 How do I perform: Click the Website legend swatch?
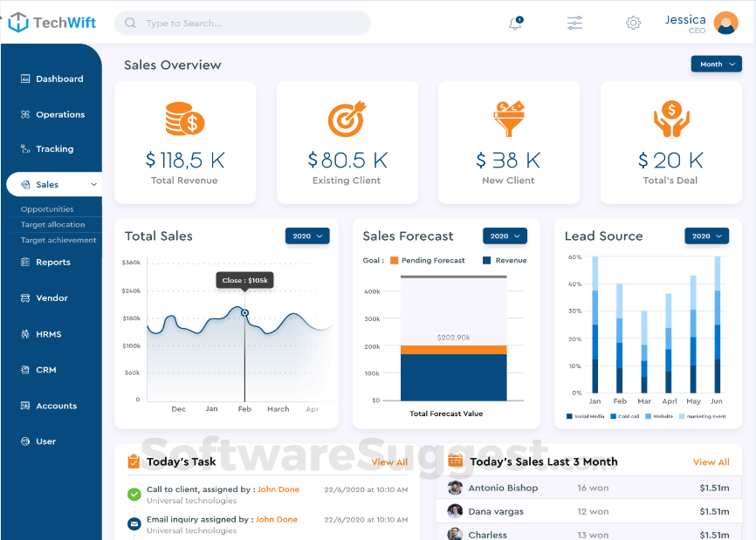click(x=648, y=416)
